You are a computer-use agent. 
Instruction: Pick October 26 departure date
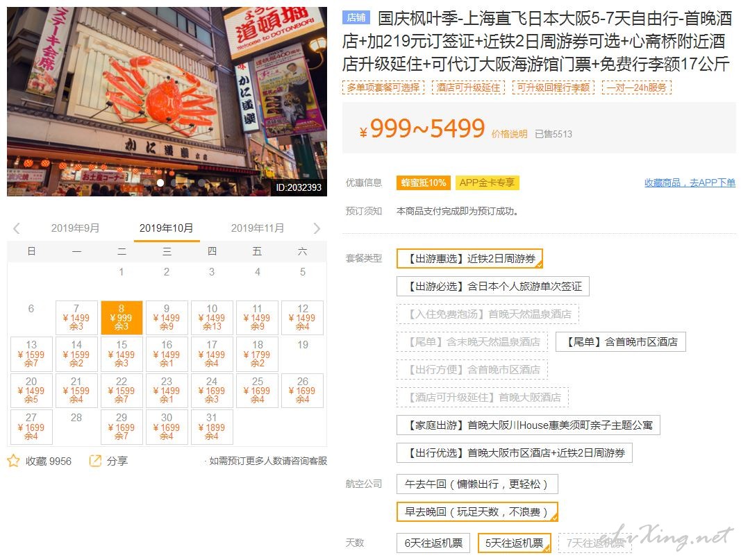[303, 391]
